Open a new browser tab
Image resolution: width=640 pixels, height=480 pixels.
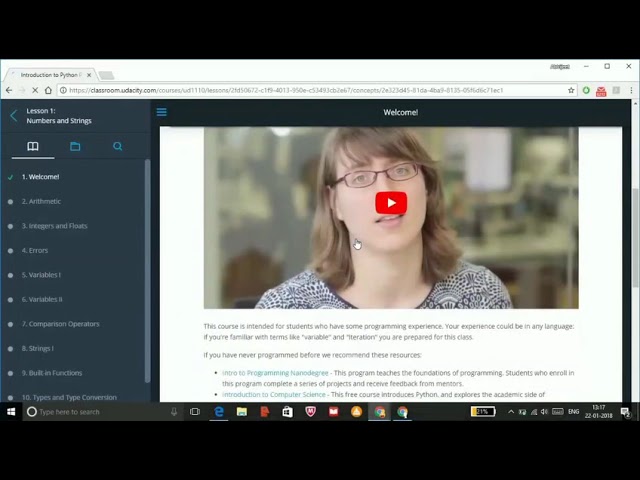click(106, 75)
